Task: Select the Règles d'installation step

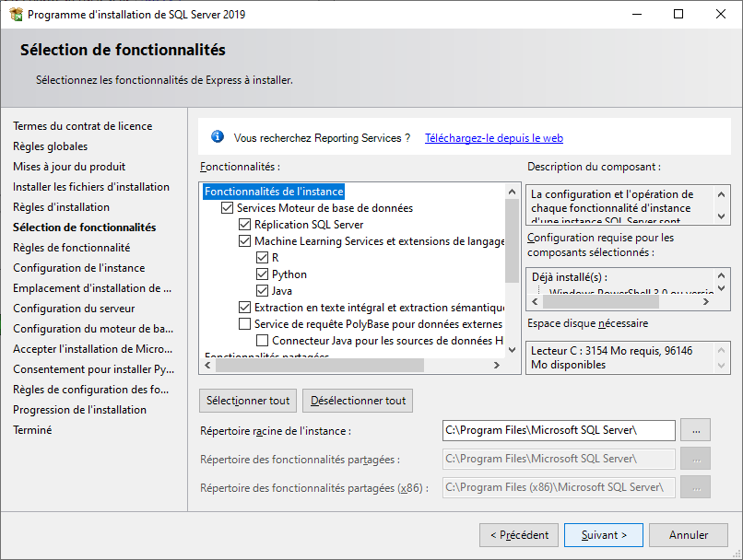Action: [x=61, y=207]
